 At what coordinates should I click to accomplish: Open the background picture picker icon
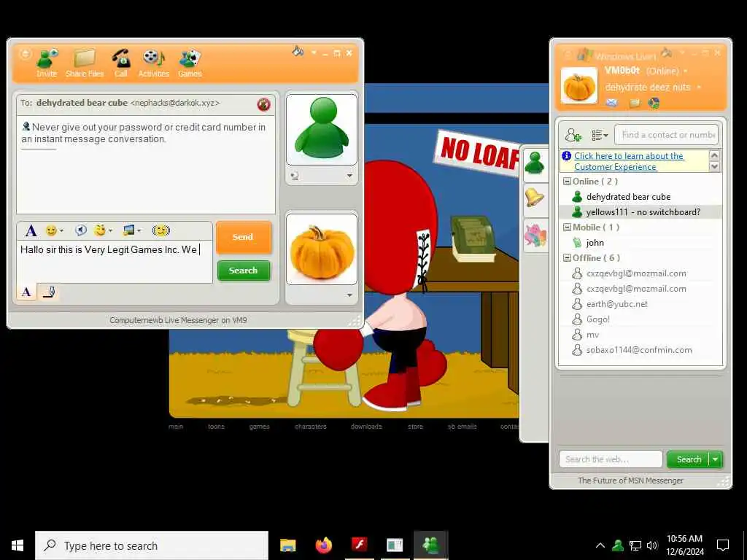[x=128, y=231]
